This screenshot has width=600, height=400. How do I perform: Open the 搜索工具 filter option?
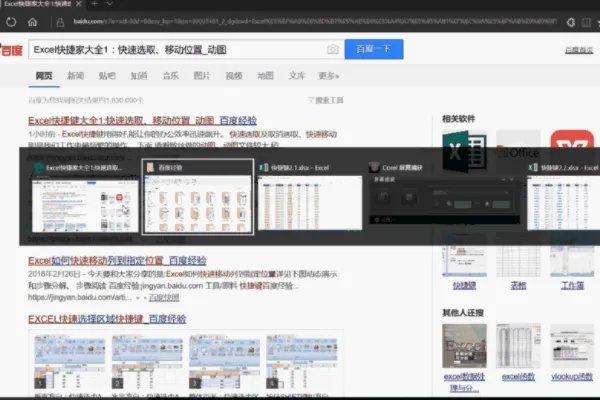click(326, 100)
